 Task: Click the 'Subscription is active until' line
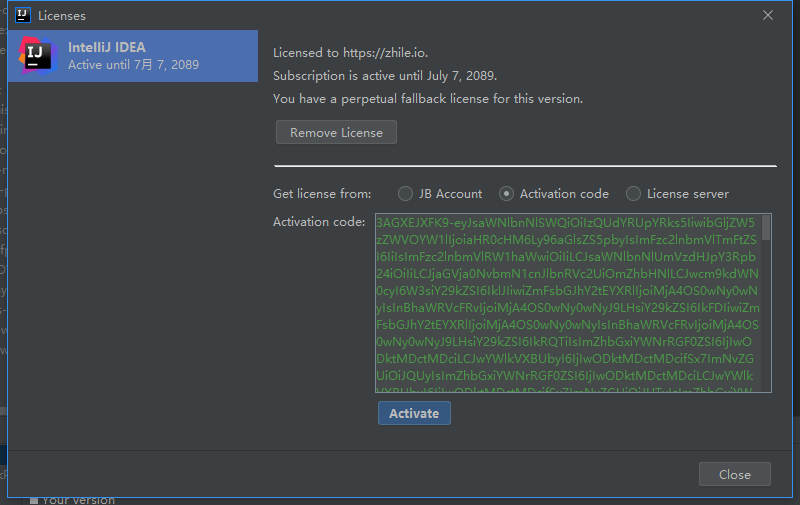tap(384, 76)
